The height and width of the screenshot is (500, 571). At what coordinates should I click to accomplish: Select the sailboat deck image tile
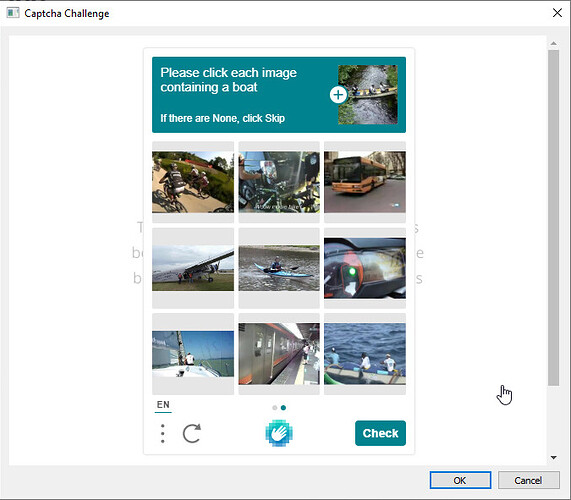point(193,354)
